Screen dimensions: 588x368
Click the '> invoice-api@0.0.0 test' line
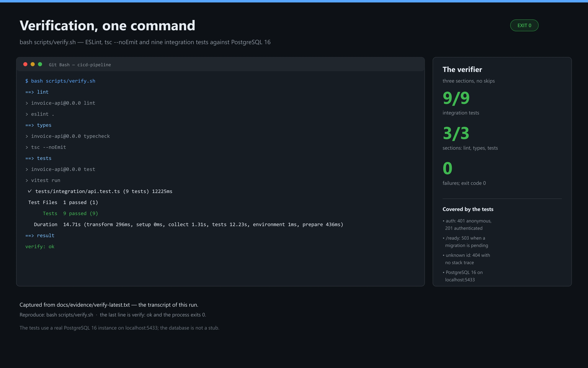60,169
